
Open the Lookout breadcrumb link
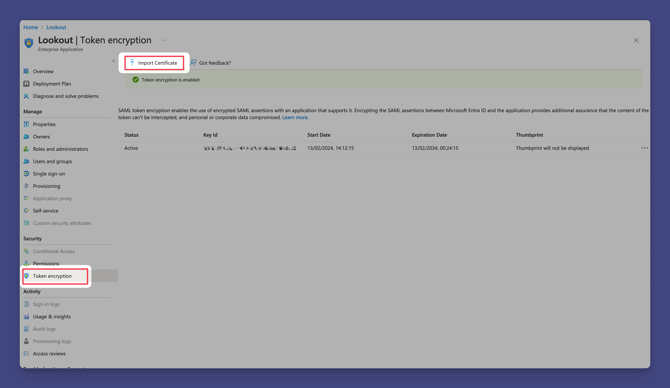[56, 27]
